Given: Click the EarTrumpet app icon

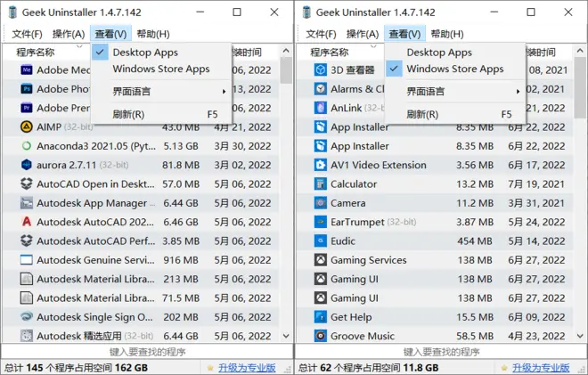Looking at the screenshot, I should 320,222.
